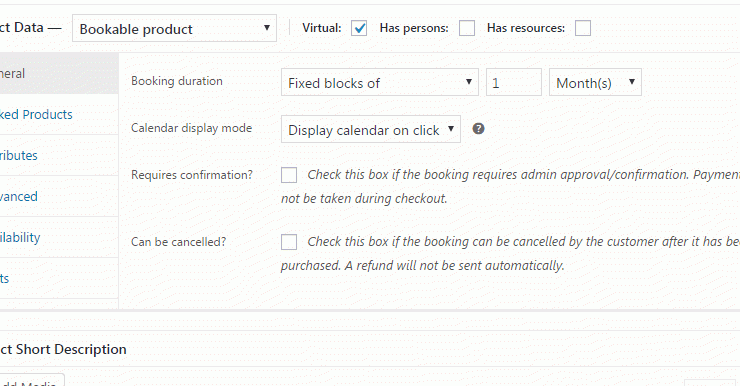Enable the Has persons checkbox
The width and height of the screenshot is (740, 386).
[x=467, y=28]
